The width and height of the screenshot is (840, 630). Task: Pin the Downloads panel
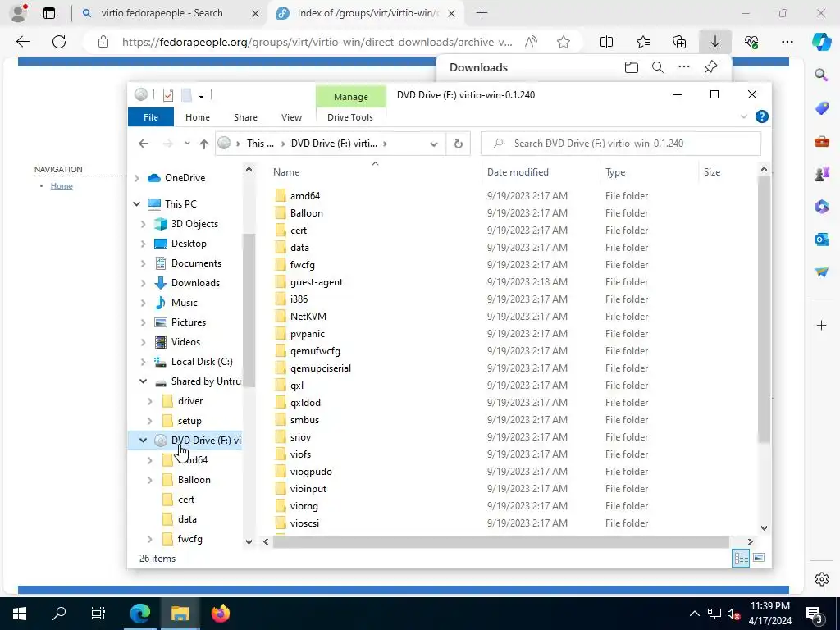[x=710, y=67]
